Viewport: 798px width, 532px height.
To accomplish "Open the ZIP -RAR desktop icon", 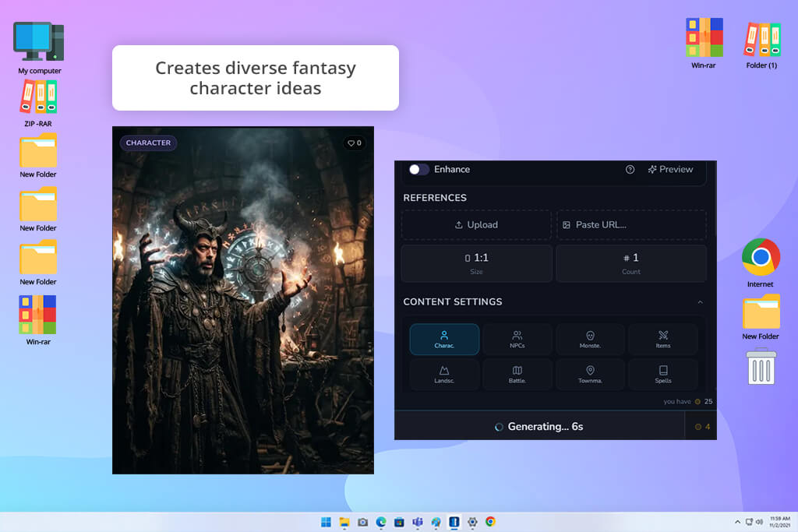I will [38, 104].
